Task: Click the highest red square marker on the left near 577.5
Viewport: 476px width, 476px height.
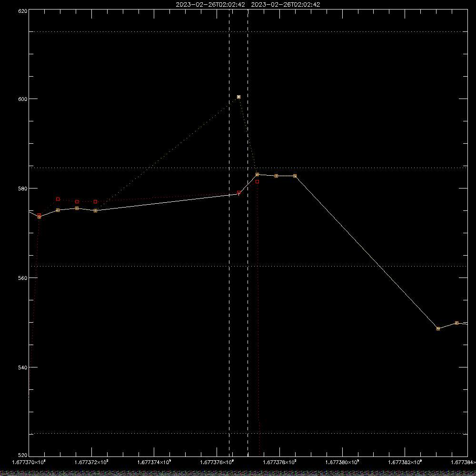Action: [58, 199]
